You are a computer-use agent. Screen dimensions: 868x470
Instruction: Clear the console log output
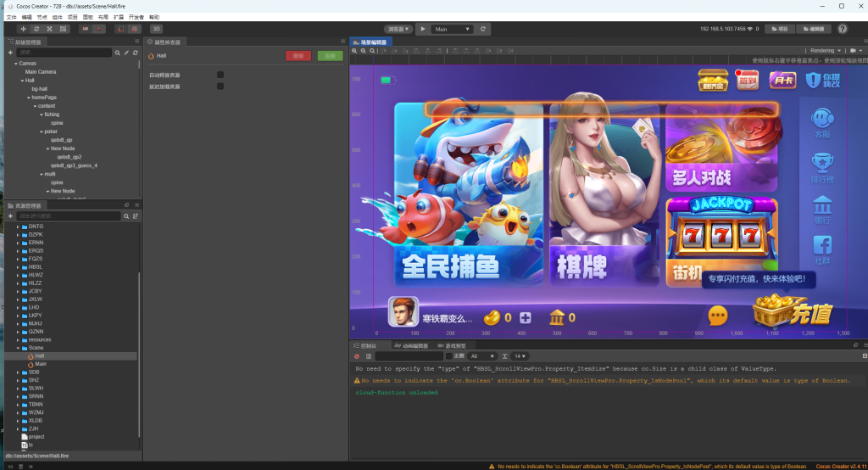pos(357,356)
